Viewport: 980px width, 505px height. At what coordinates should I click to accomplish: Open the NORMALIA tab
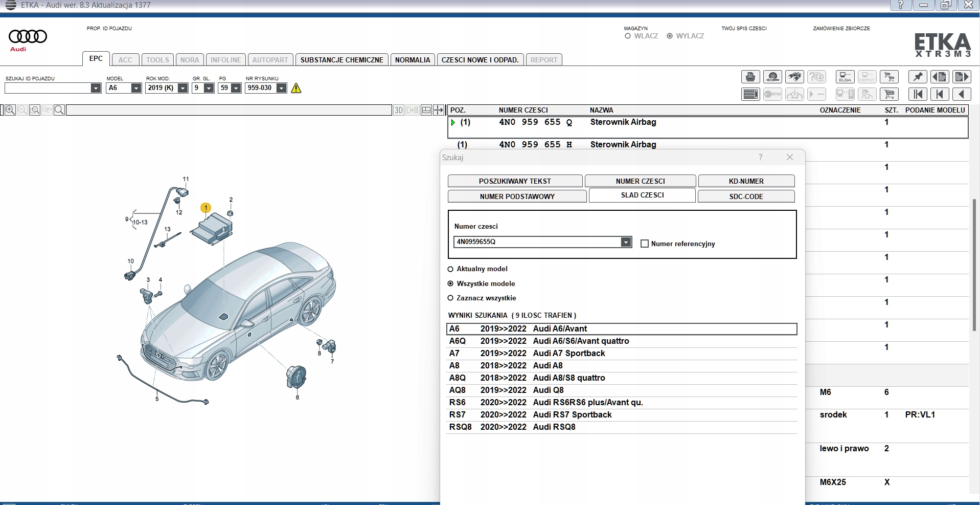[412, 60]
